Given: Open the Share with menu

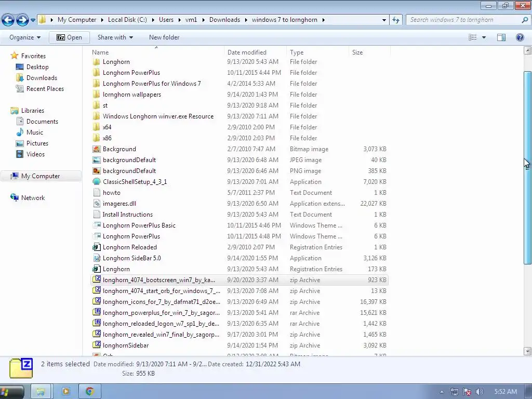Looking at the screenshot, I should 115,37.
